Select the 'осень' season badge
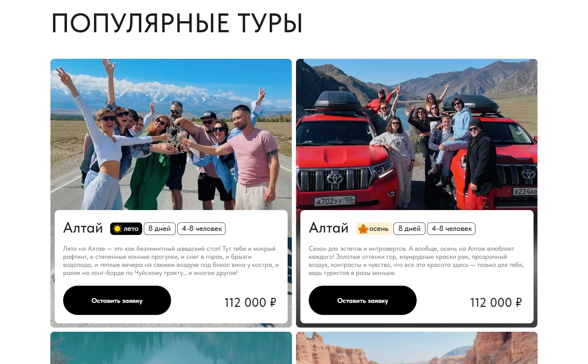Viewport: 588px width, 364px height. click(374, 229)
